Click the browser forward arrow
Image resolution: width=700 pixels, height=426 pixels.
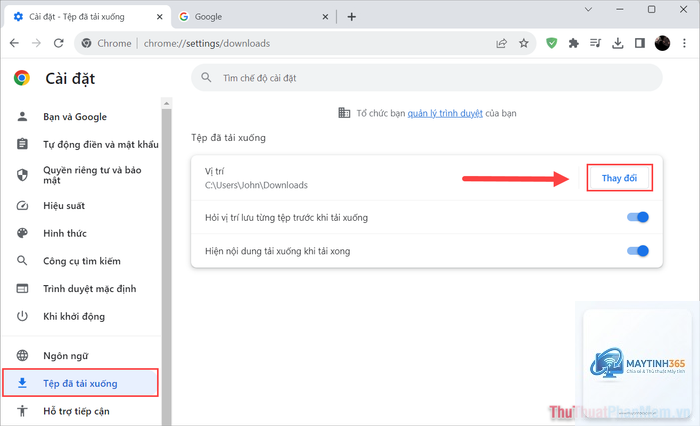click(36, 43)
